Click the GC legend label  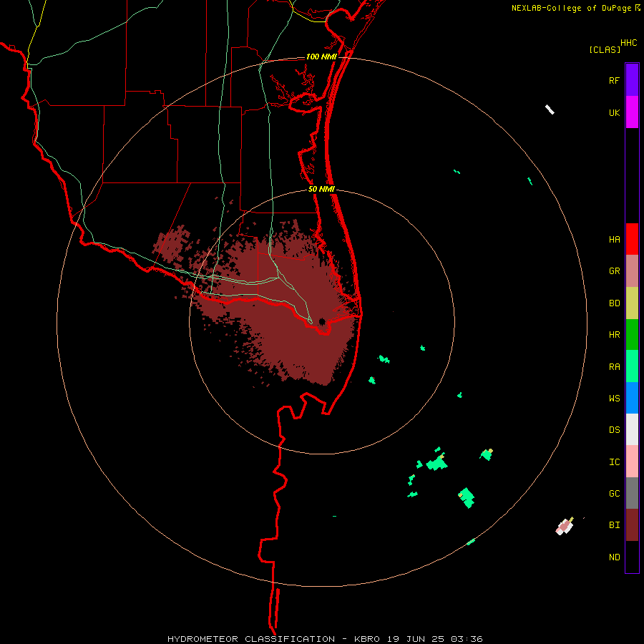click(614, 494)
